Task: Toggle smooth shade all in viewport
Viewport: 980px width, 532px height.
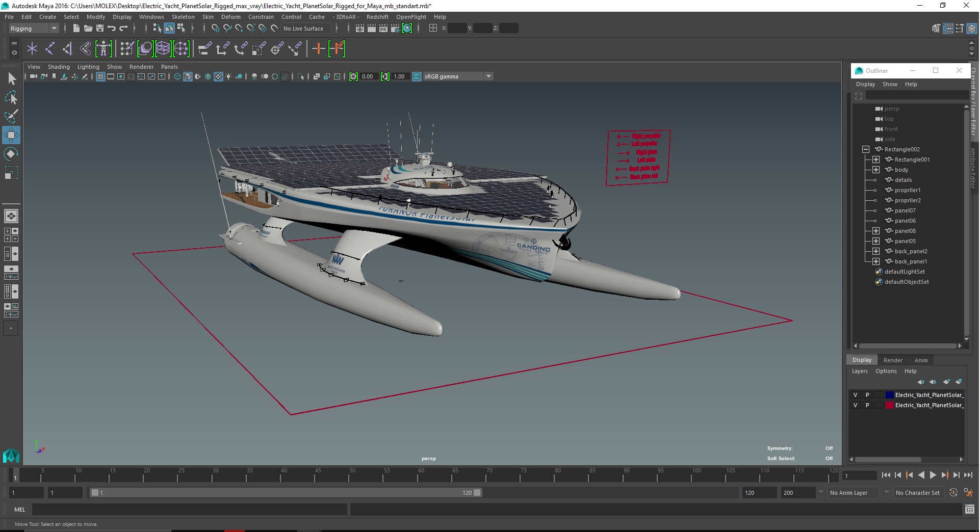Action: (x=188, y=76)
